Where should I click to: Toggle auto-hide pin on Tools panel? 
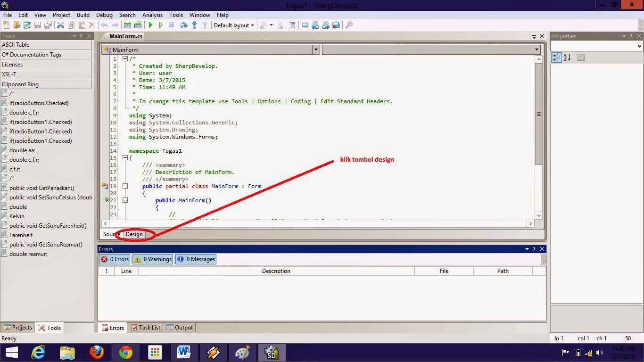click(x=82, y=36)
